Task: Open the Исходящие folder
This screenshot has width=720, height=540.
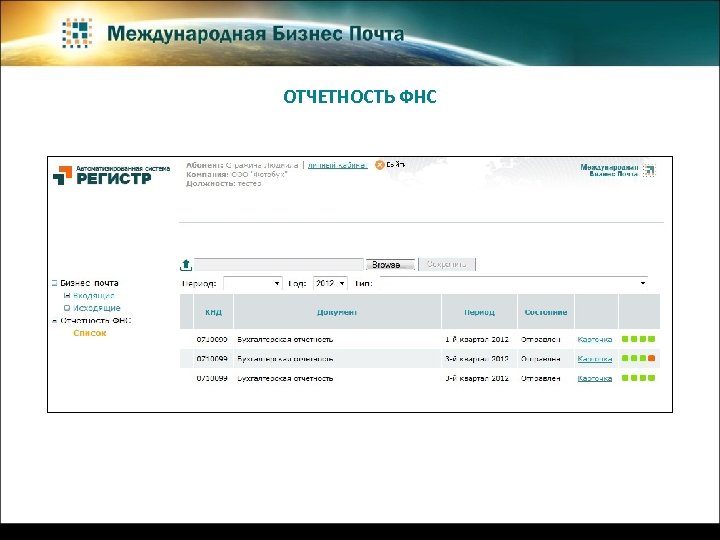Action: [96, 308]
